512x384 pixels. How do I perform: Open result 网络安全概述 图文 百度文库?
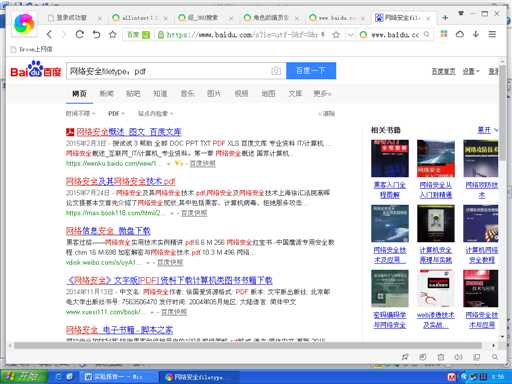pyautogui.click(x=129, y=132)
